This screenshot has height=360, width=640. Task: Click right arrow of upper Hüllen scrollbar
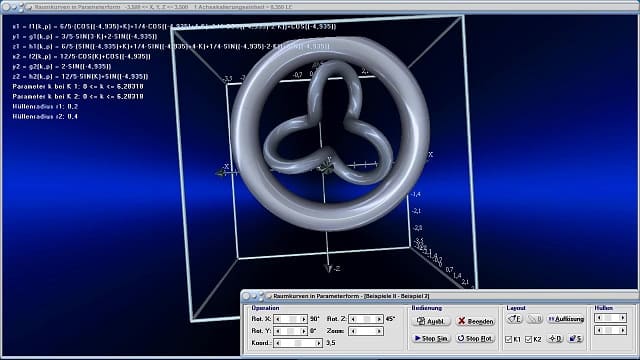tap(622, 318)
